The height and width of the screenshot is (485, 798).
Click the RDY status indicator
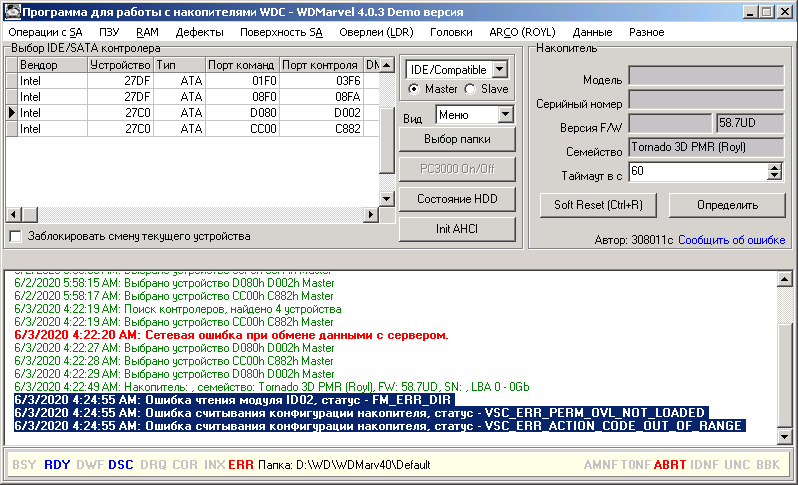click(57, 464)
